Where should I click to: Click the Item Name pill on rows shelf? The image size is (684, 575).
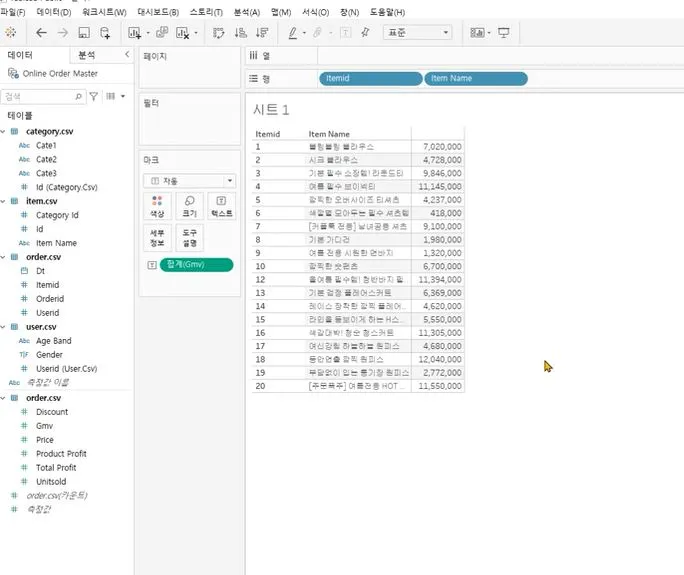(476, 79)
